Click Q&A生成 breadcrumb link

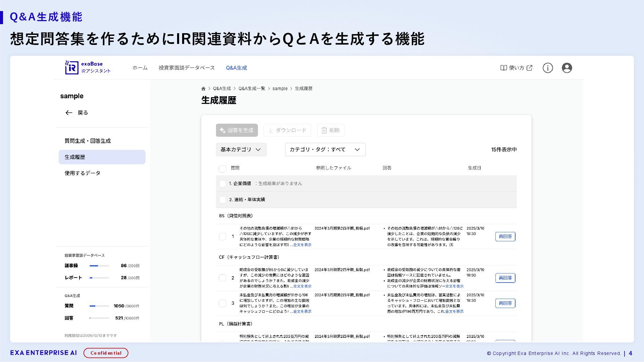(x=222, y=88)
